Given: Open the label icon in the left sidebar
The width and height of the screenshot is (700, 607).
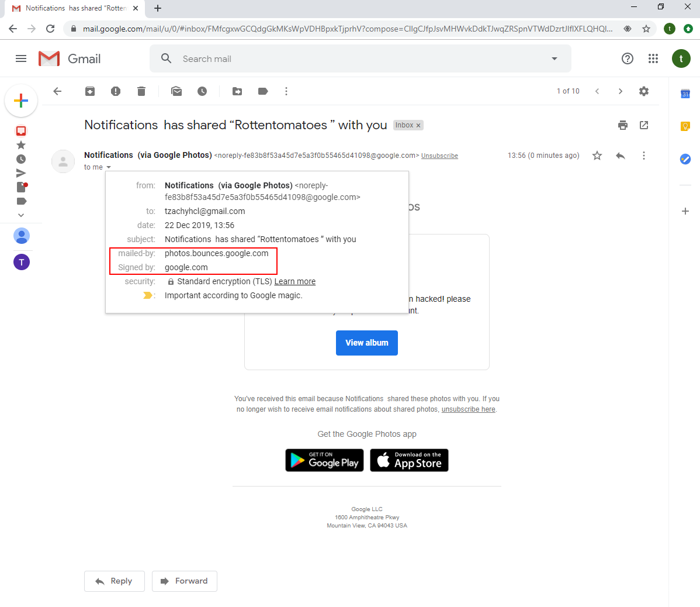Looking at the screenshot, I should tap(22, 201).
